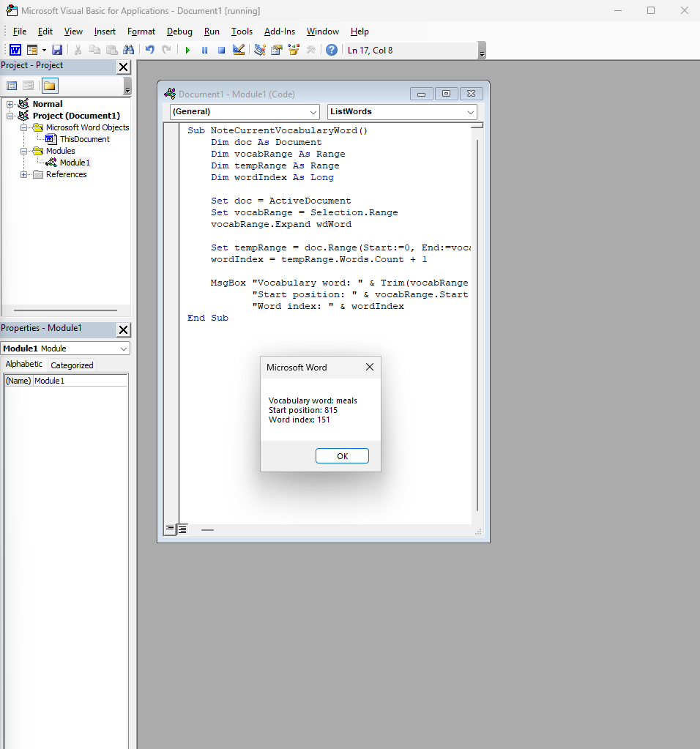Click the Insert UserForm toolbar icon
700x749 pixels.
coord(32,50)
